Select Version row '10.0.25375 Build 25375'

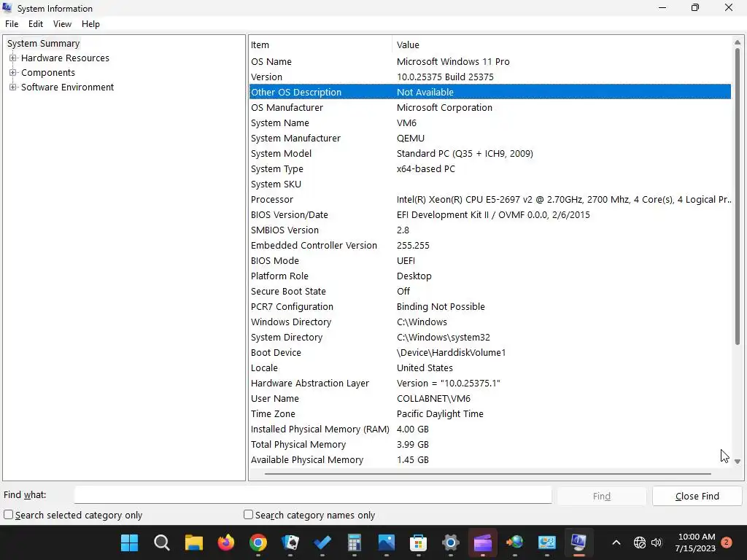click(490, 77)
